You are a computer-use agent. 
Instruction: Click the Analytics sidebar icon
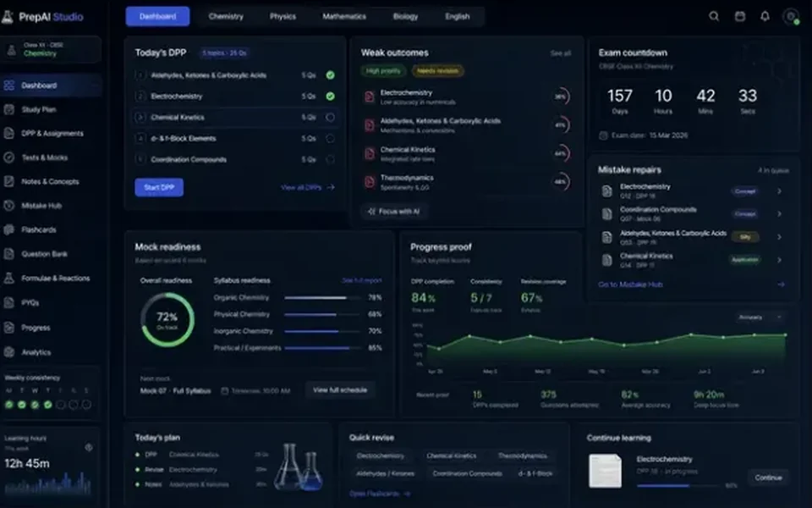(8, 352)
